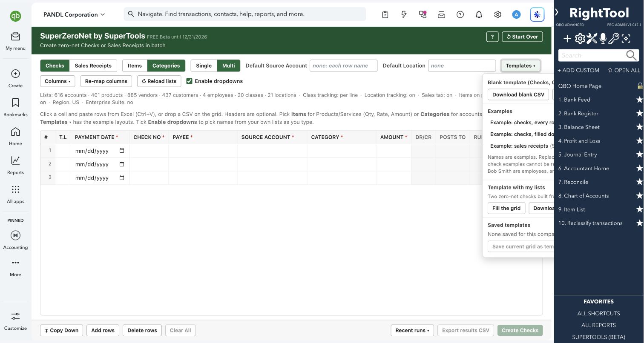644x343 pixels.
Task: Click the help question mark icon in top bar
Action: click(x=460, y=14)
